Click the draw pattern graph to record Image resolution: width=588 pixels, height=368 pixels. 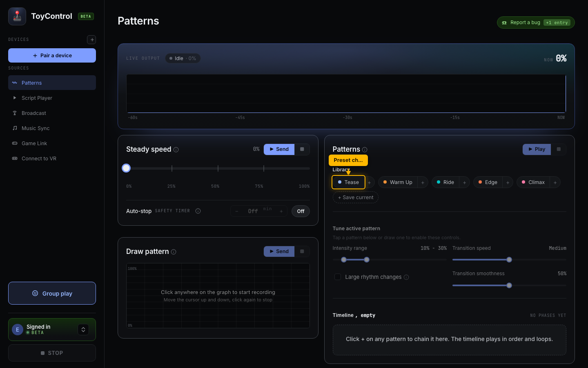tap(218, 296)
